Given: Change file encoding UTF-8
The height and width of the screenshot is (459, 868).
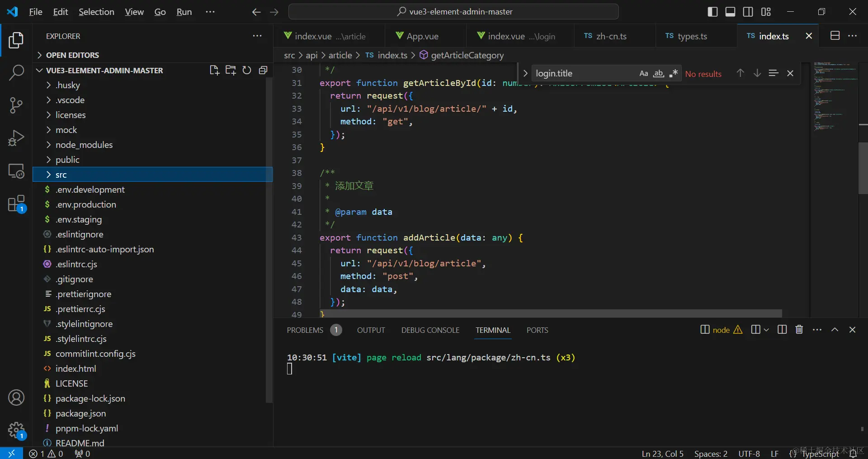Looking at the screenshot, I should click(x=749, y=454).
